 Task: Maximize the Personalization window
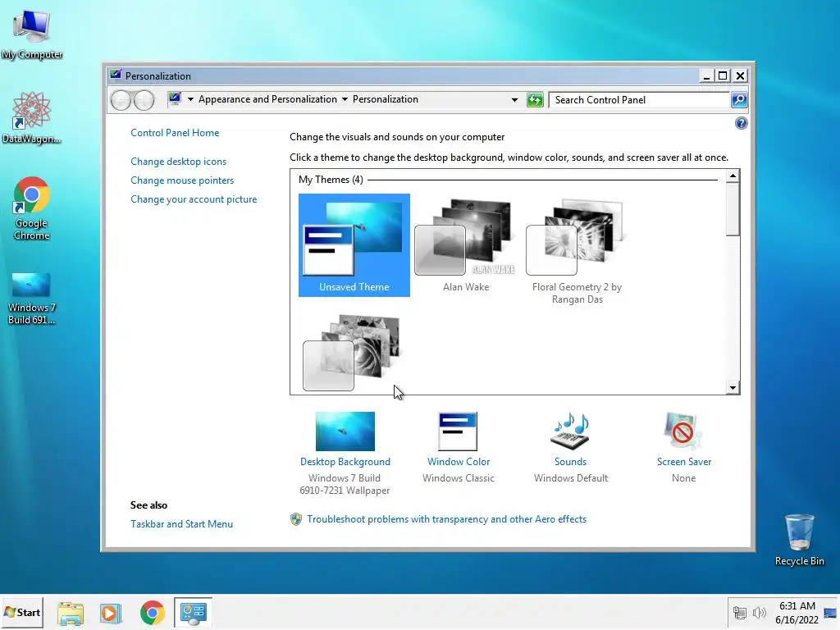723,76
